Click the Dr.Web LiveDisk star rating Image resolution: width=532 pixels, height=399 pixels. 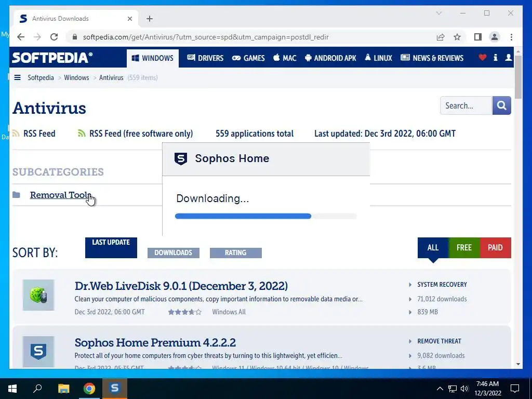[x=185, y=312]
